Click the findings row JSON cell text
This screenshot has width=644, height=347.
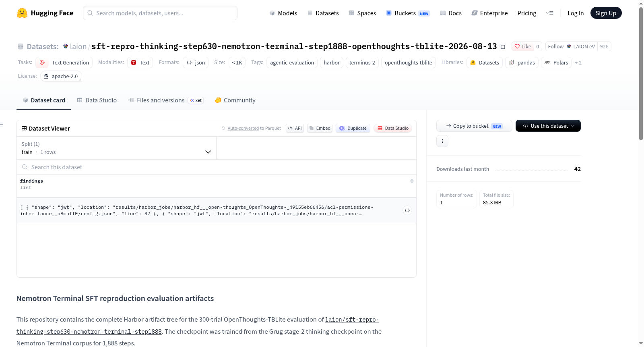(x=197, y=210)
